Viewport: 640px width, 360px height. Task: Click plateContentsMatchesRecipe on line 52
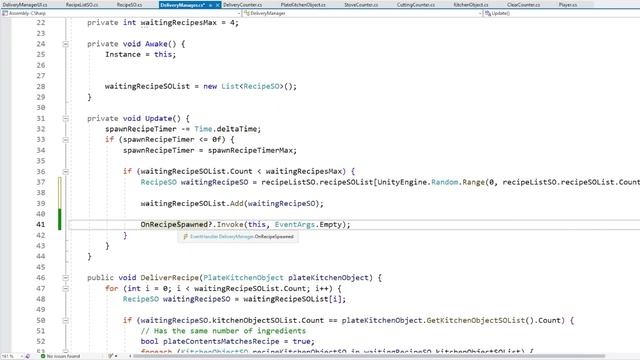[221, 342]
